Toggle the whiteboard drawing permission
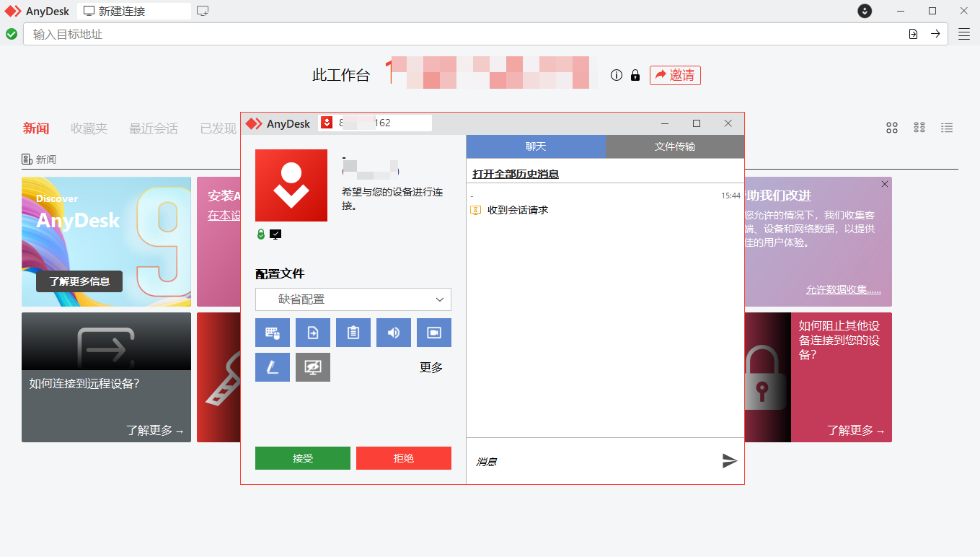 pos(273,367)
